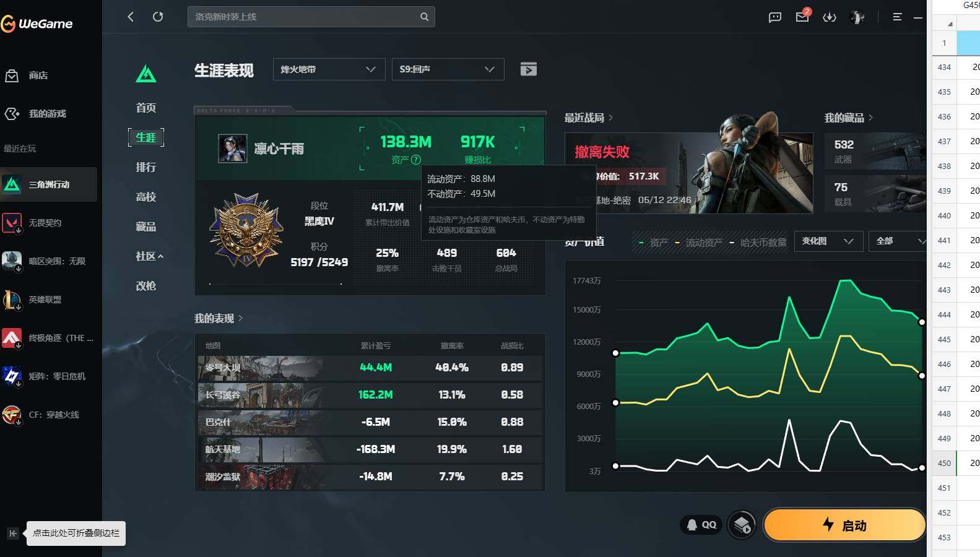Select row header 440 in the spreadsheet
Screen dimensions: 980x557
[x=944, y=215]
